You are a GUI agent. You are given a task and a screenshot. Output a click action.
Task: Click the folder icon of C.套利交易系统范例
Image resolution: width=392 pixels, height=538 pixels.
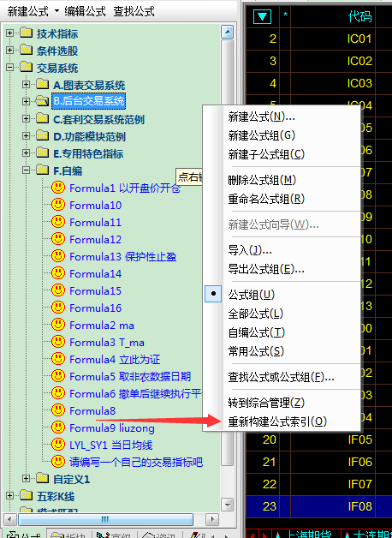(x=43, y=119)
